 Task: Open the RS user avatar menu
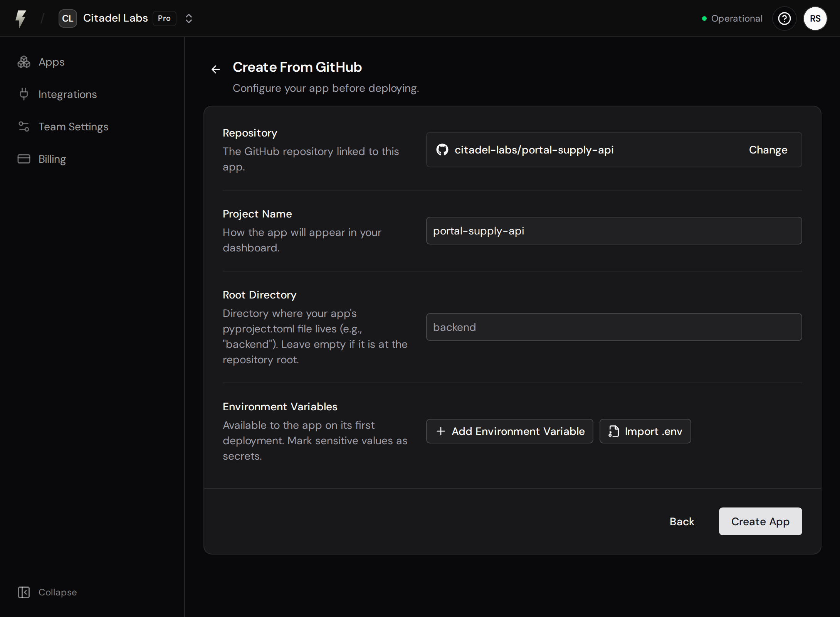tap(815, 19)
